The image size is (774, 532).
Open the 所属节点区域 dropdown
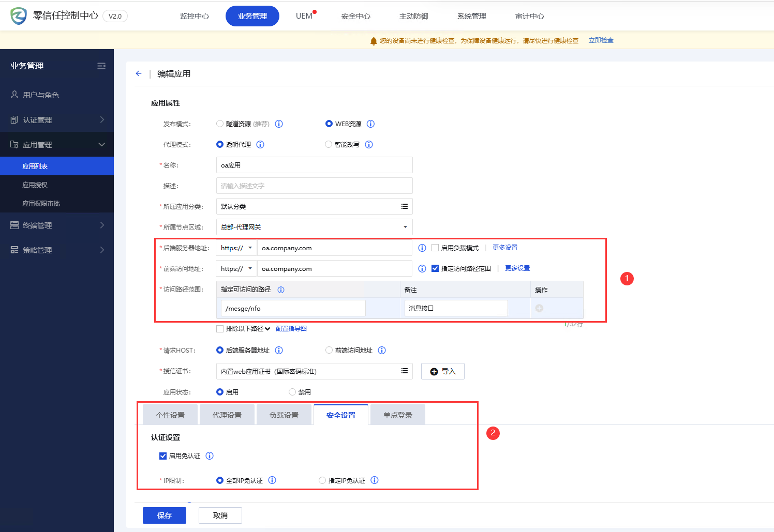[405, 227]
